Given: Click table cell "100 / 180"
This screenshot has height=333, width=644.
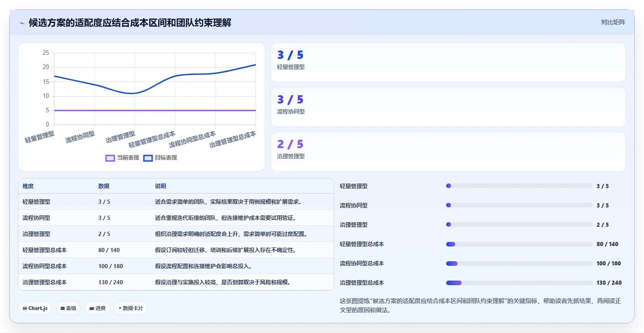Looking at the screenshot, I should coord(110,266).
